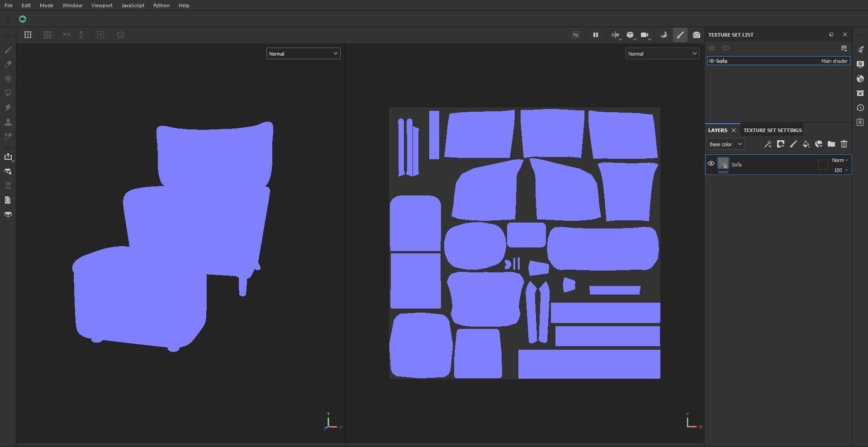Open the History clock icon
This screenshot has width=868, height=447.
860,108
